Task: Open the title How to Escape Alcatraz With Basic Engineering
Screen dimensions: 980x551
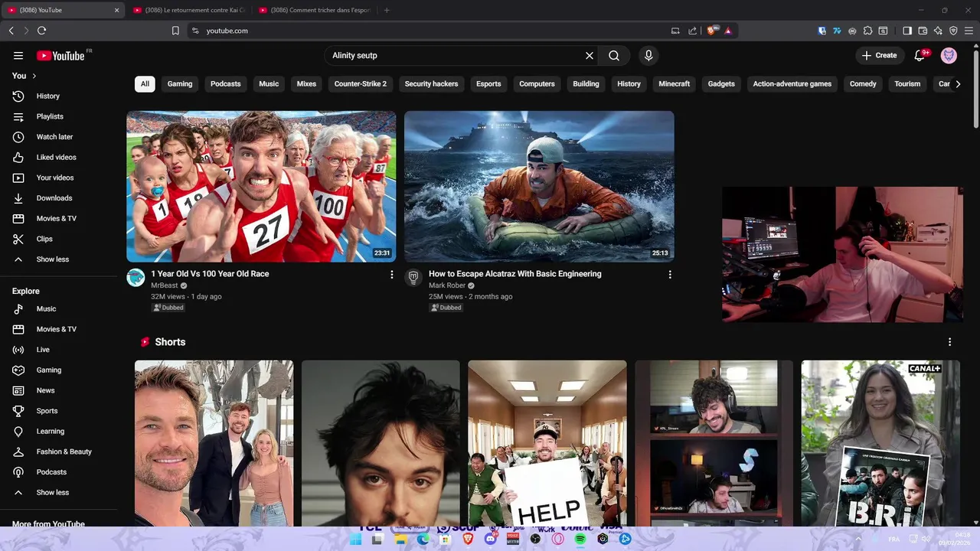Action: point(515,273)
